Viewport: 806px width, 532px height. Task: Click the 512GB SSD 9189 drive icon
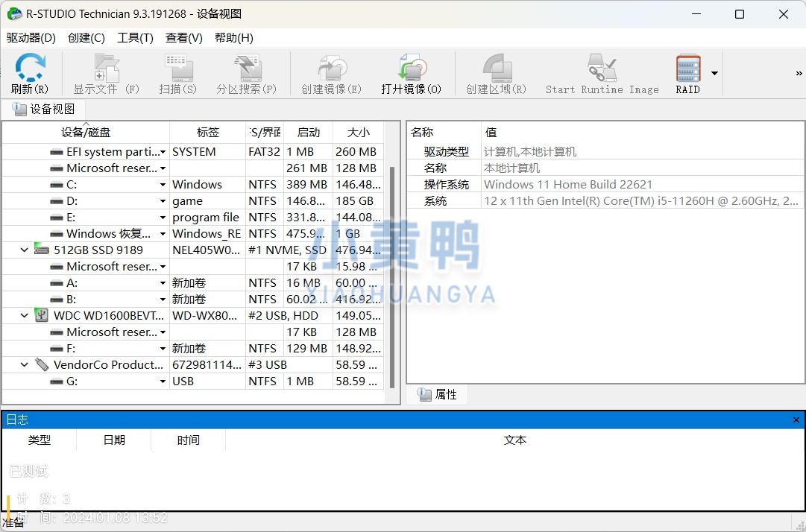(x=41, y=250)
